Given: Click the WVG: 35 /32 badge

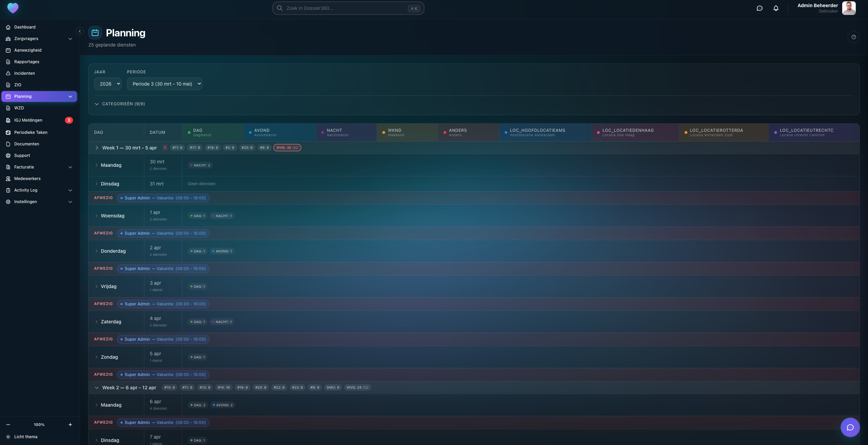Looking at the screenshot, I should click(x=287, y=148).
